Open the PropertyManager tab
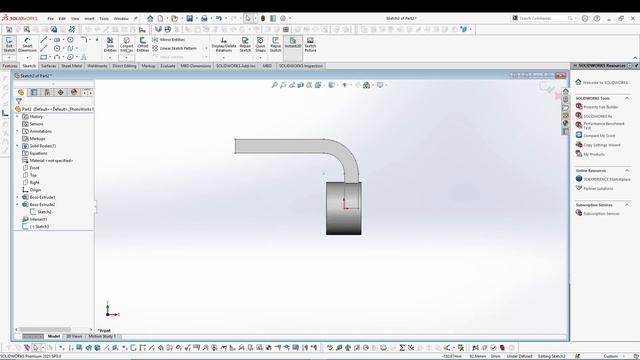 [34, 93]
